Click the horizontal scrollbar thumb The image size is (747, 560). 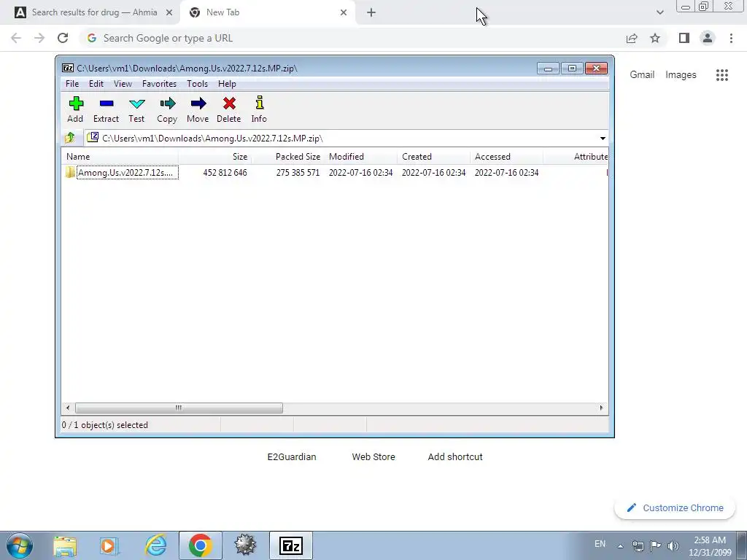click(179, 408)
